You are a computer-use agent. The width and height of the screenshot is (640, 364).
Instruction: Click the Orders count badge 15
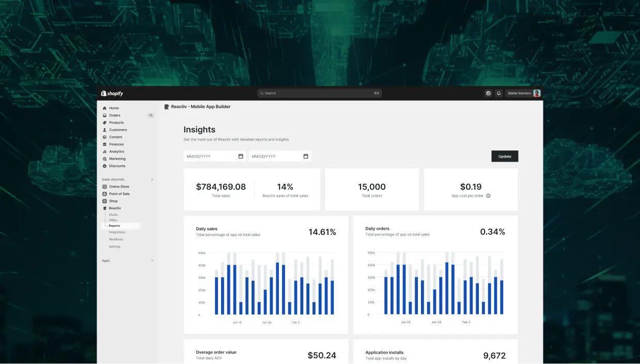tap(151, 116)
